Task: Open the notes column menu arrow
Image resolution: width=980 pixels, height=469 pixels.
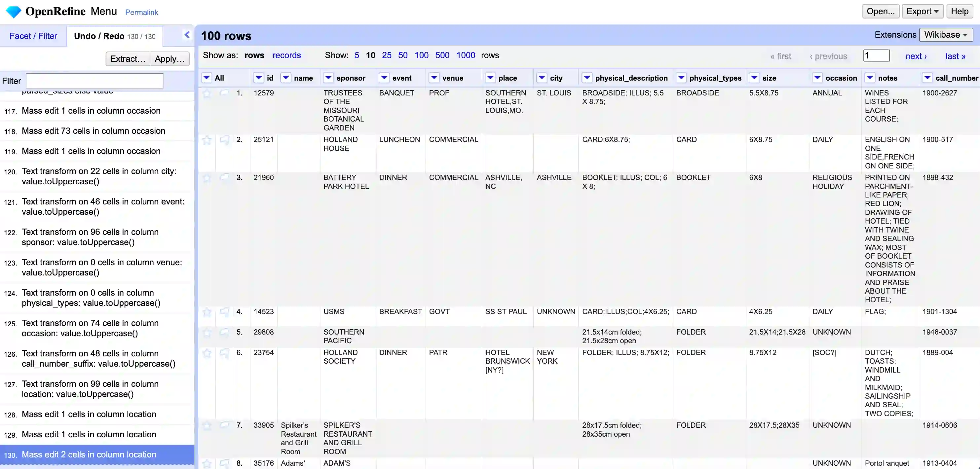Action: click(870, 78)
